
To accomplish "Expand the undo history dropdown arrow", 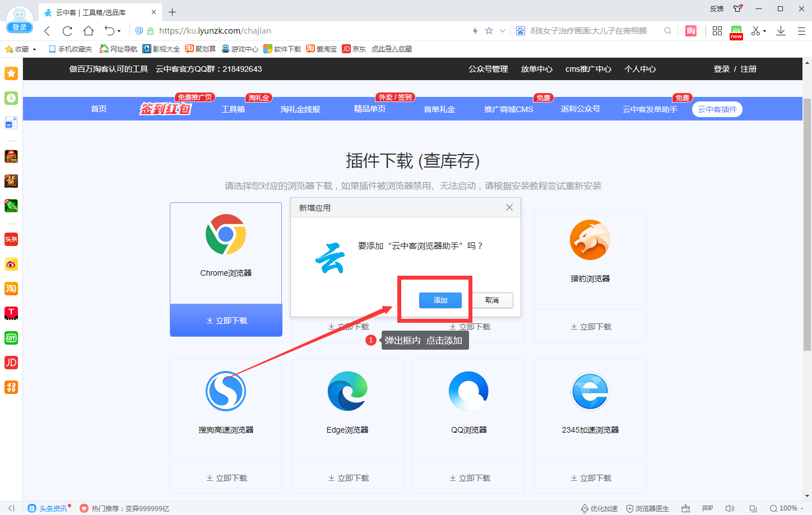I will tap(119, 31).
